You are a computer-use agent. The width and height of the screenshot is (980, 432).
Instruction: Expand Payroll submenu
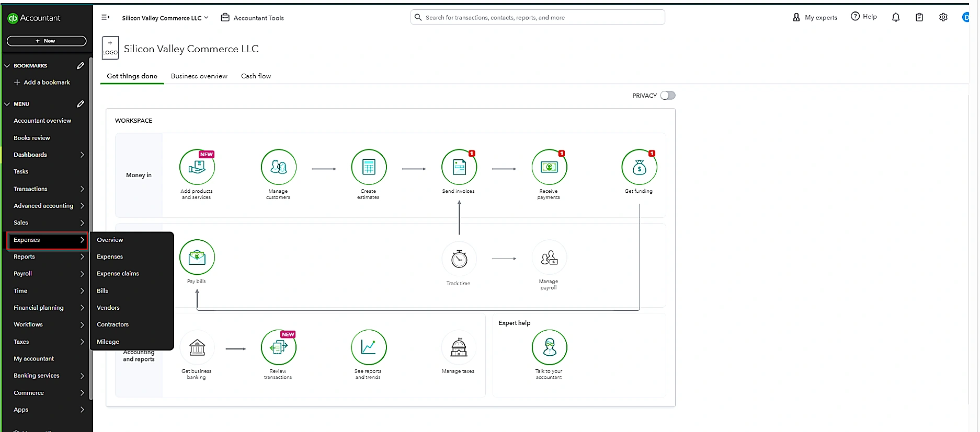click(82, 274)
